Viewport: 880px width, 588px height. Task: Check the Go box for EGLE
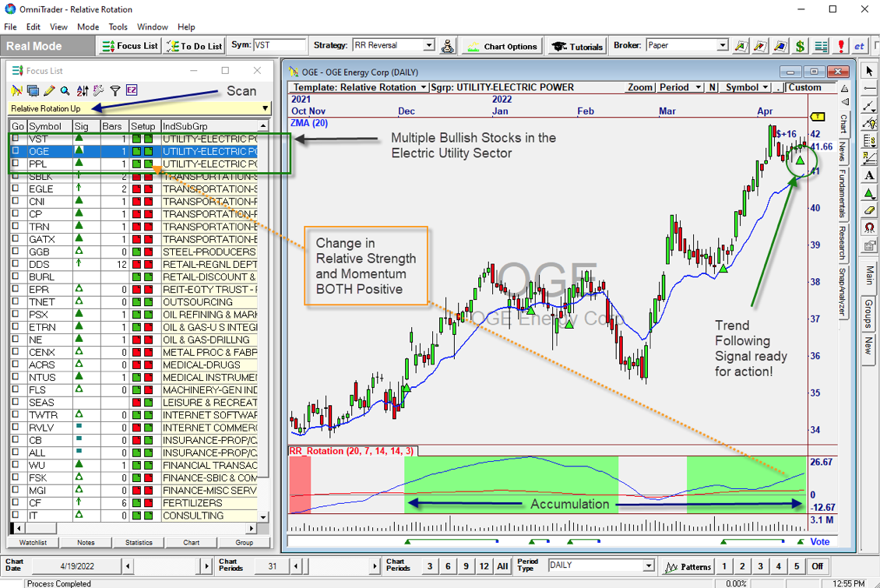[x=16, y=188]
